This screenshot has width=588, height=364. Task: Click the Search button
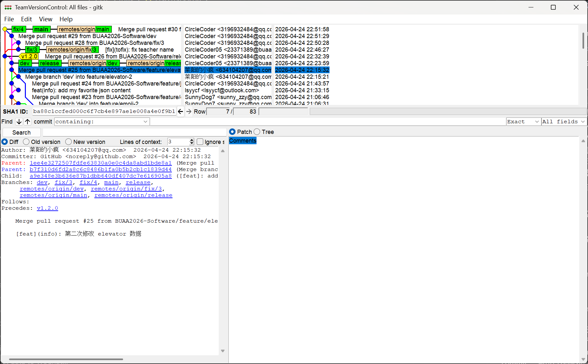21,133
